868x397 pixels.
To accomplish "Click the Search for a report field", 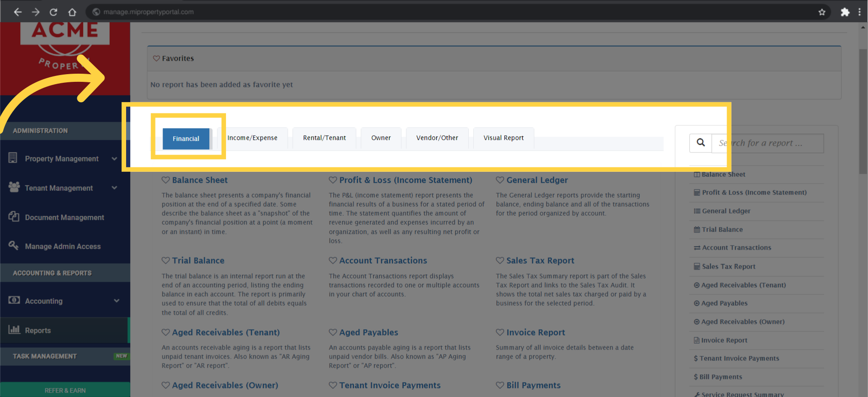I will 768,143.
